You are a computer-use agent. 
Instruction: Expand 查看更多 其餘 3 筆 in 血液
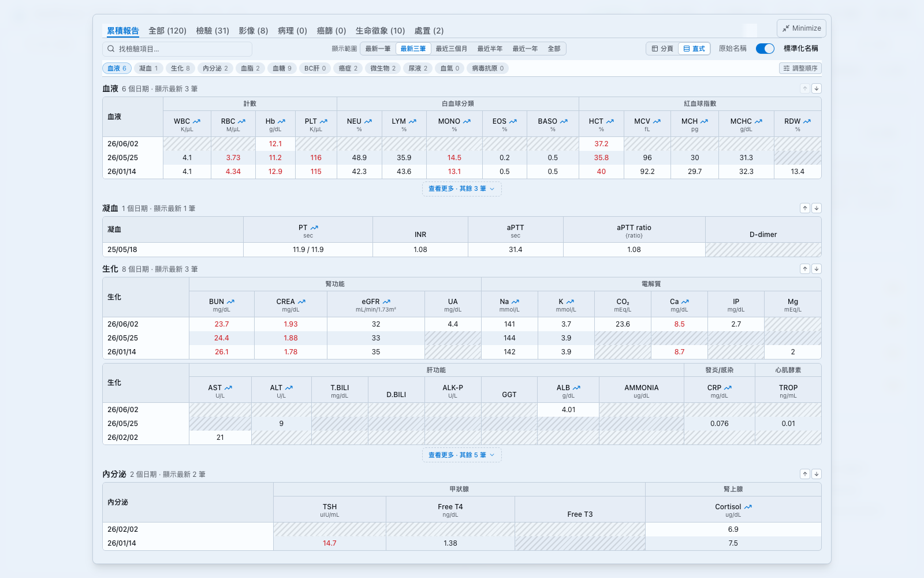(x=461, y=189)
